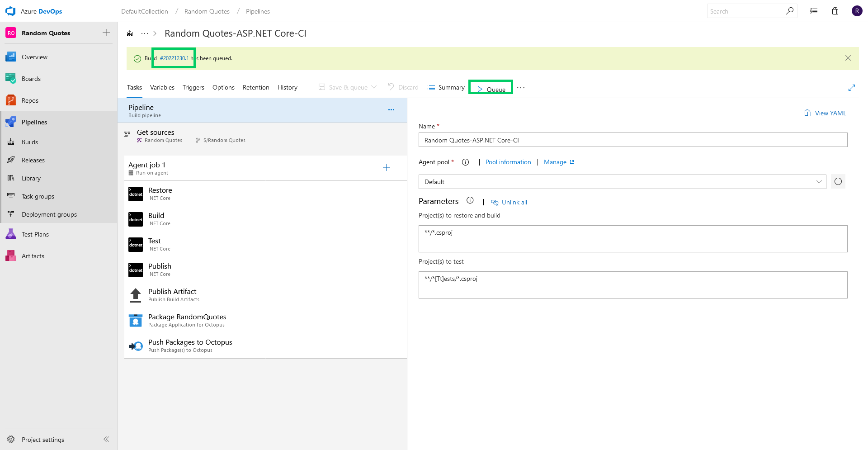Click the plus icon next to Random Quotes
Viewport: 868px width, 450px height.
[x=106, y=33]
